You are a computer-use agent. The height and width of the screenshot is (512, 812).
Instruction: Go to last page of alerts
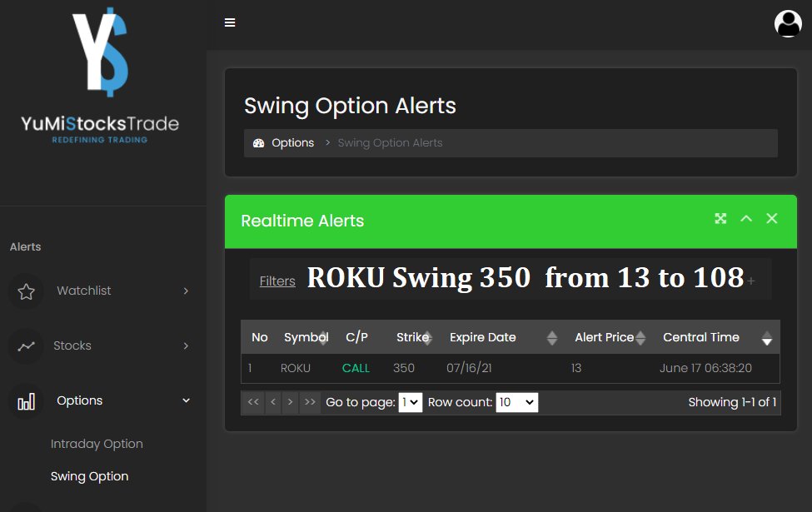click(310, 402)
